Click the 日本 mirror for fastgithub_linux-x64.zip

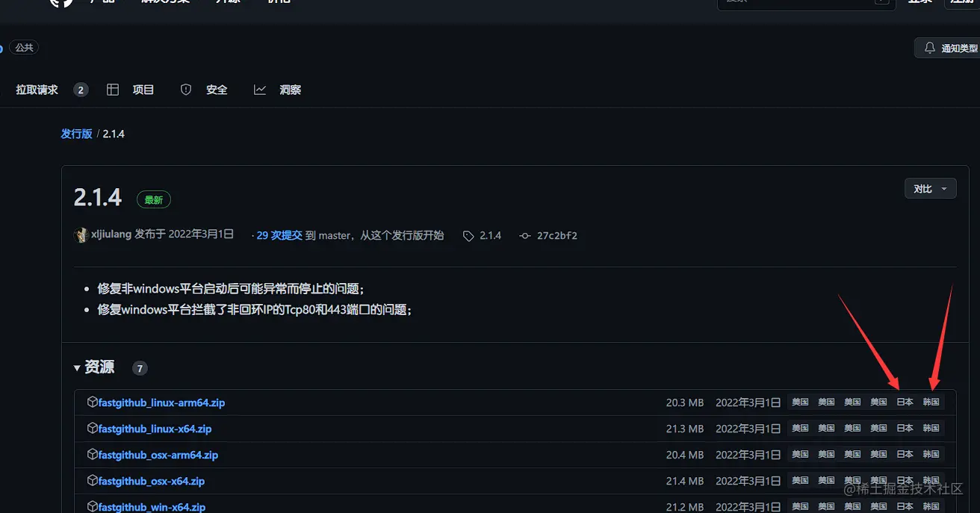(905, 428)
